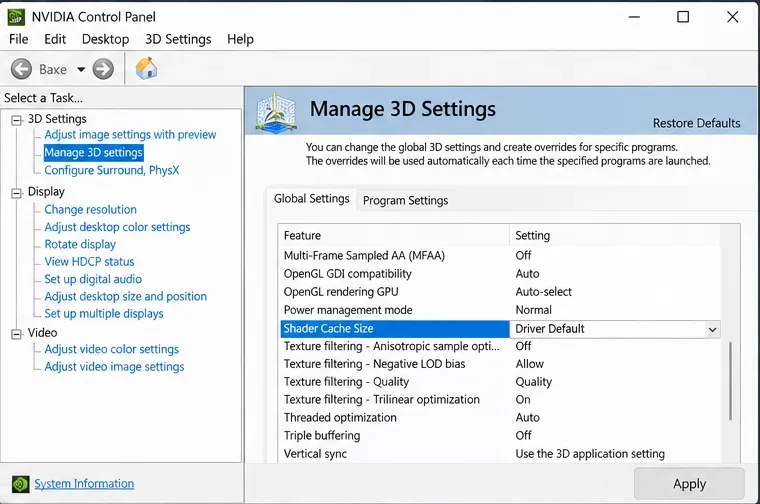This screenshot has width=760, height=504.
Task: Click the Setting column header
Action: [x=615, y=236]
